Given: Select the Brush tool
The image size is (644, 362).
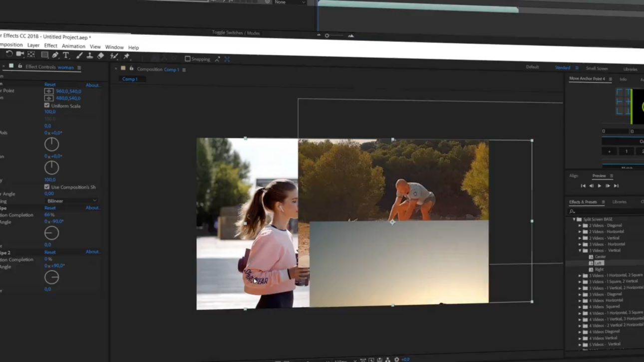Looking at the screenshot, I should 79,55.
